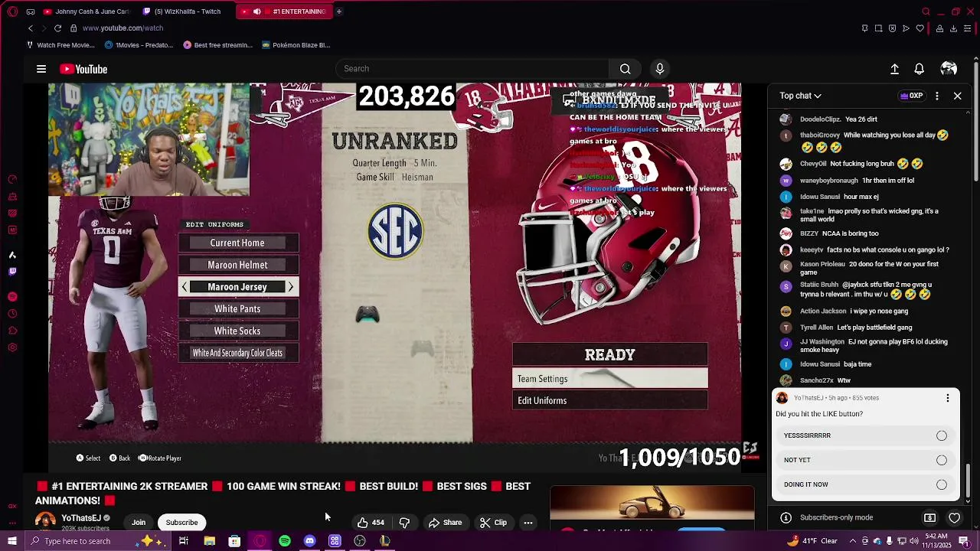Go back to the previous page

[x=31, y=28]
